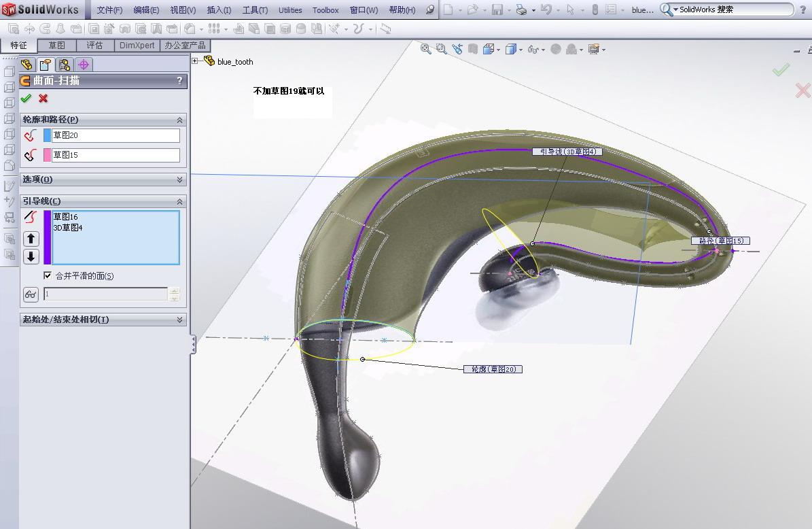Open the ConfigurationManager tab icon
This screenshot has width=812, height=529.
(65, 65)
